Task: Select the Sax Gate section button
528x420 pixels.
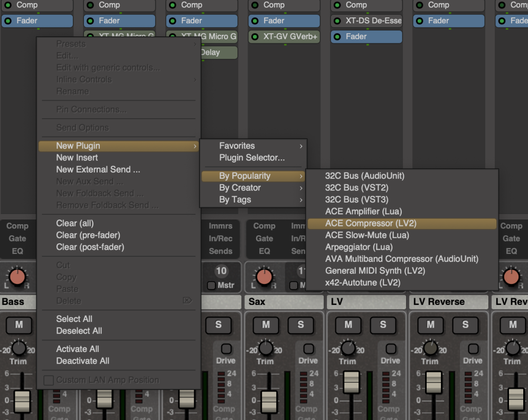Action: click(x=265, y=238)
